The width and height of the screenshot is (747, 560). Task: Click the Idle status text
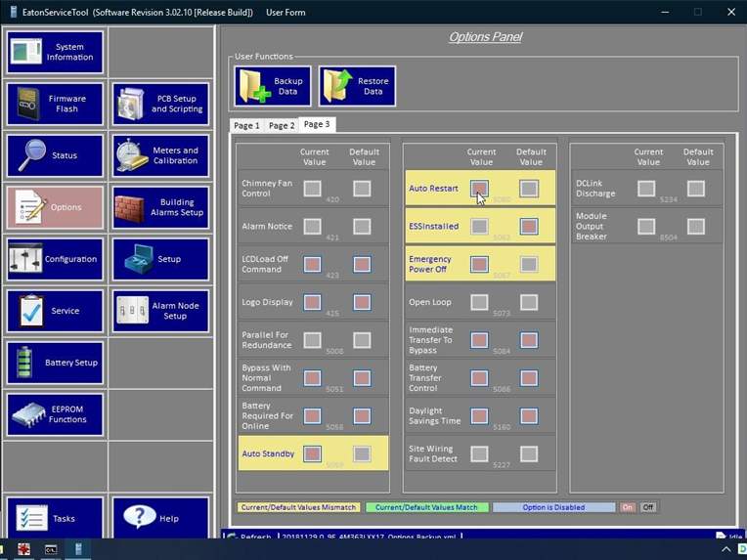735,537
